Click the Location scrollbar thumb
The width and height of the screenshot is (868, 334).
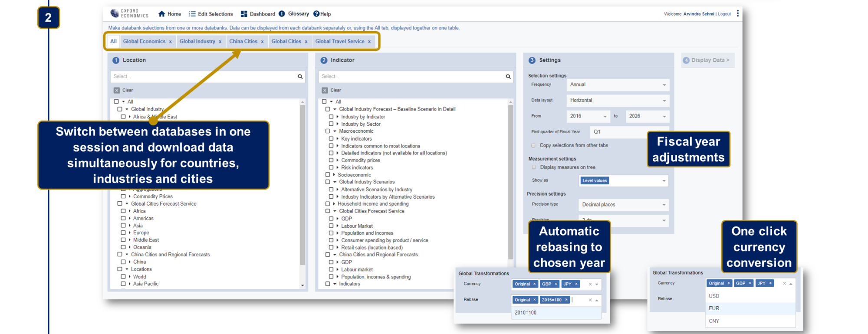click(302, 184)
